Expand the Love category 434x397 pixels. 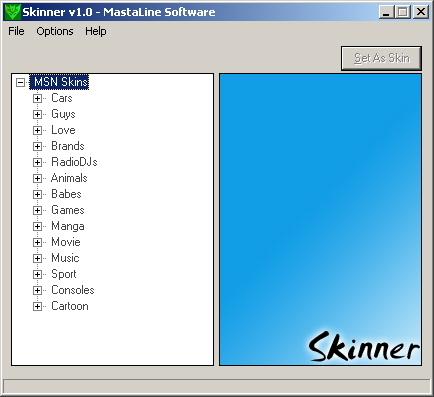37,130
